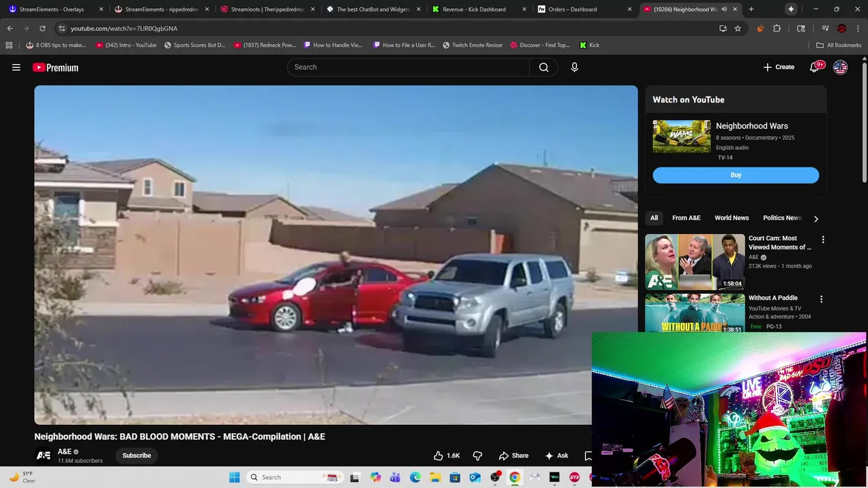Go back in browser history

click(x=9, y=28)
